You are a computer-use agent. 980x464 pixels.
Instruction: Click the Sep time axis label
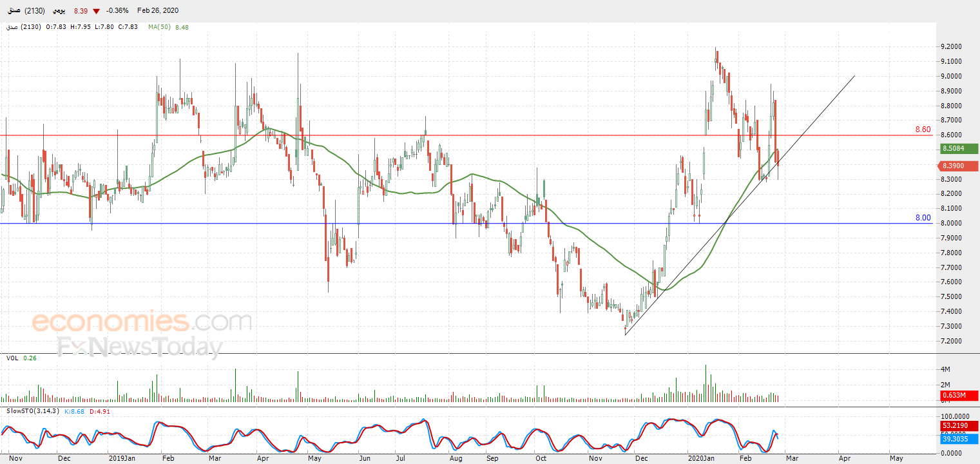[x=492, y=458]
